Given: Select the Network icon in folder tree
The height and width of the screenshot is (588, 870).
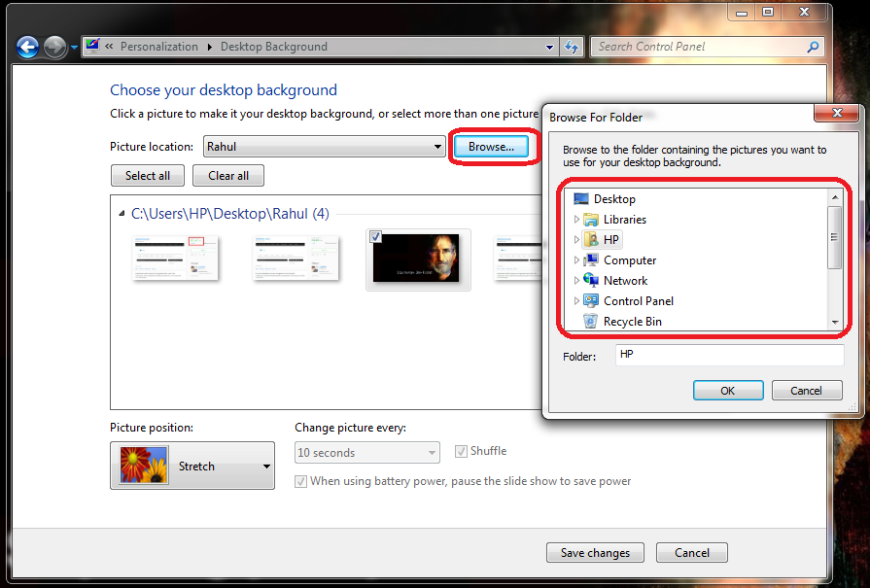Looking at the screenshot, I should pos(591,281).
